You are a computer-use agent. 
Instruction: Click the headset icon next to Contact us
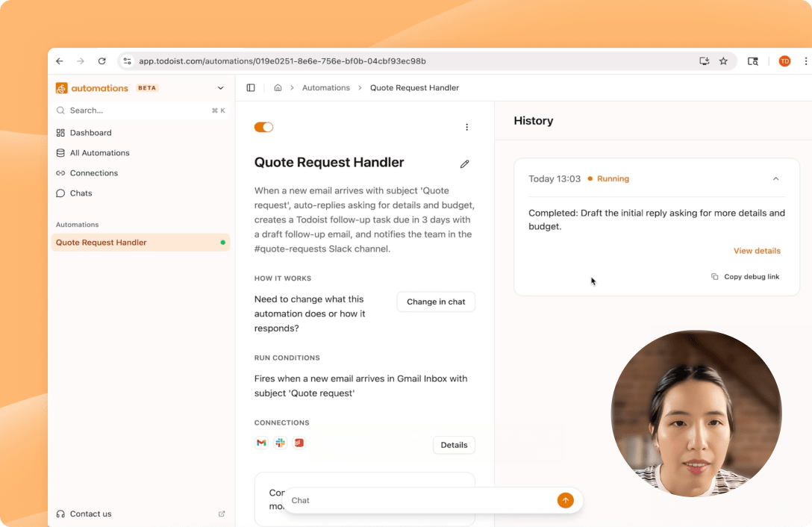click(60, 514)
